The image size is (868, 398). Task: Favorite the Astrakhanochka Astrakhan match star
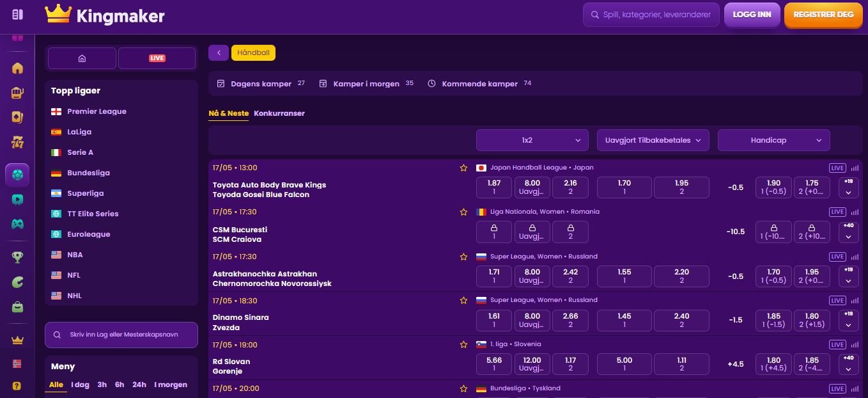[x=463, y=257]
